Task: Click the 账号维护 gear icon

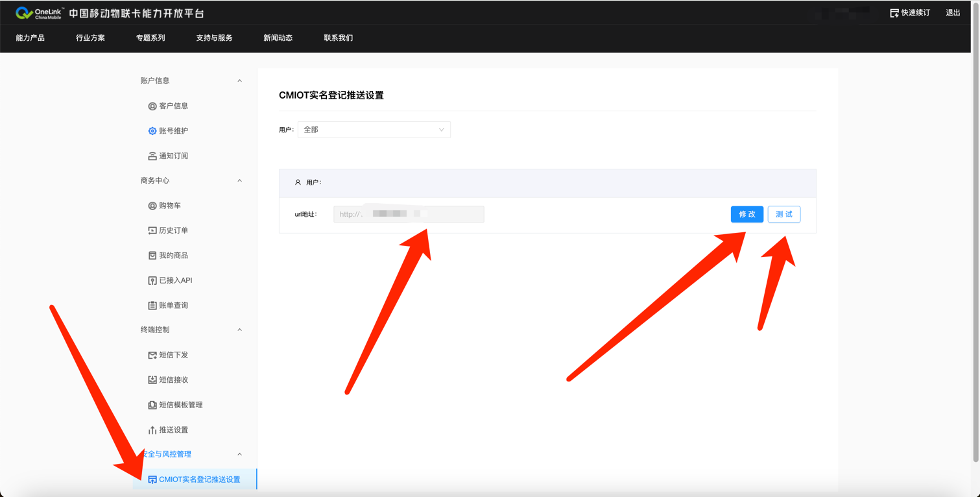Action: pyautogui.click(x=152, y=131)
